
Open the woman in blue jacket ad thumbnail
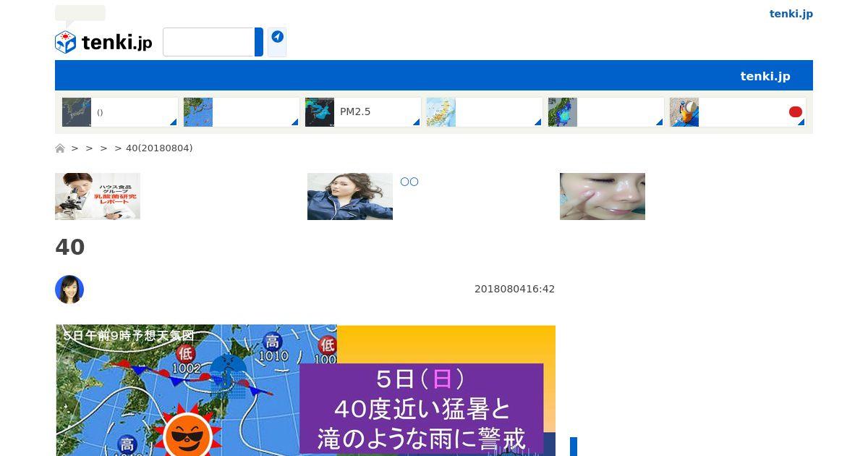coord(350,196)
